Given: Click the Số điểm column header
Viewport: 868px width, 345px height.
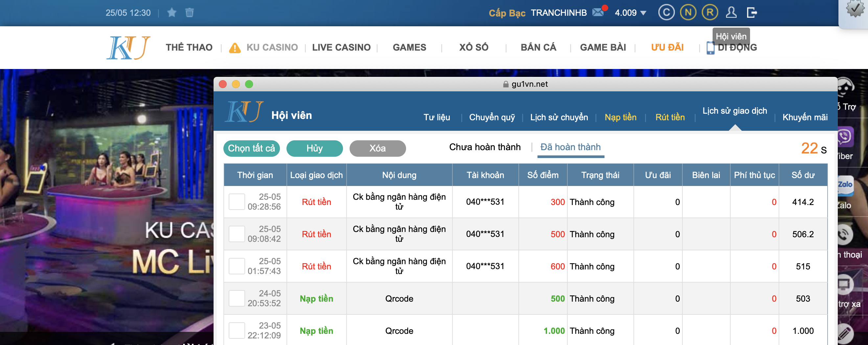Looking at the screenshot, I should point(543,175).
